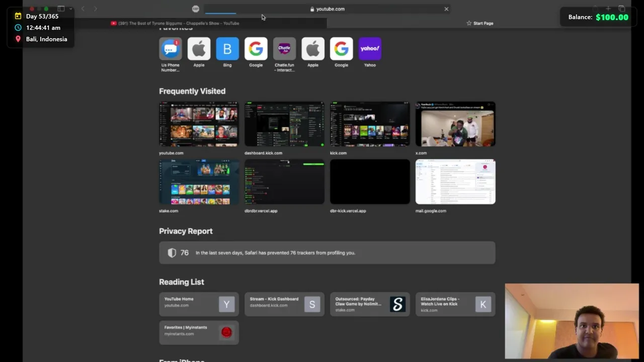Open the x.com frequently visited thumbnail

point(455,124)
